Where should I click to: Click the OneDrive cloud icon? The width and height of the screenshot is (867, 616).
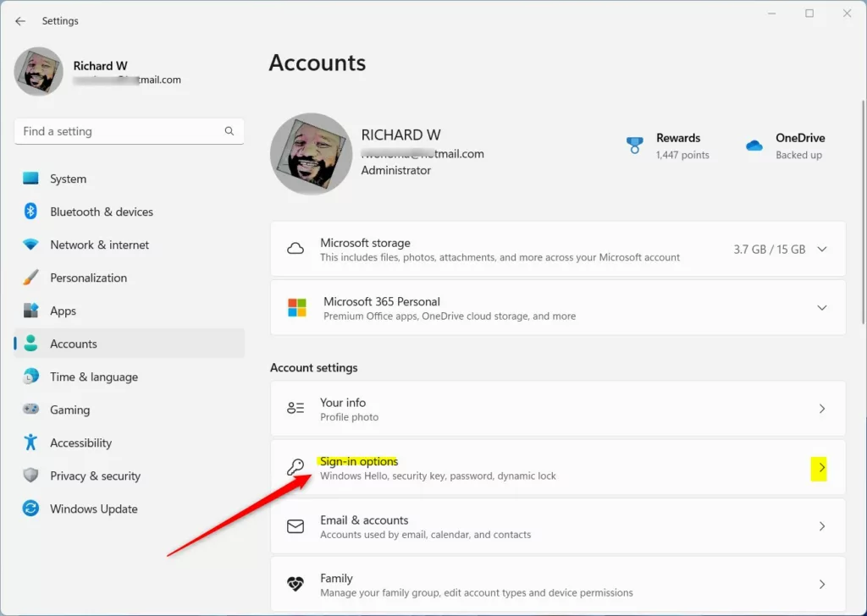coord(754,146)
